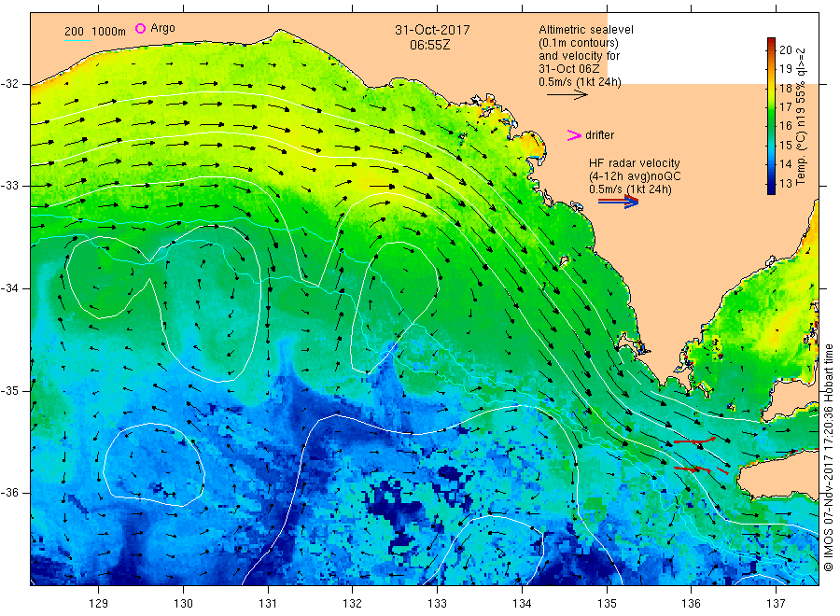840x616 pixels.
Task: Click the latitude label '-32'
Action: (x=9, y=84)
